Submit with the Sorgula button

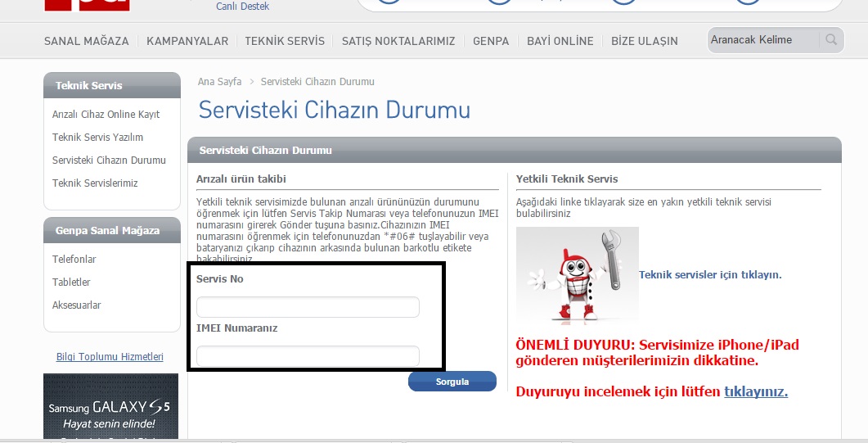[452, 382]
